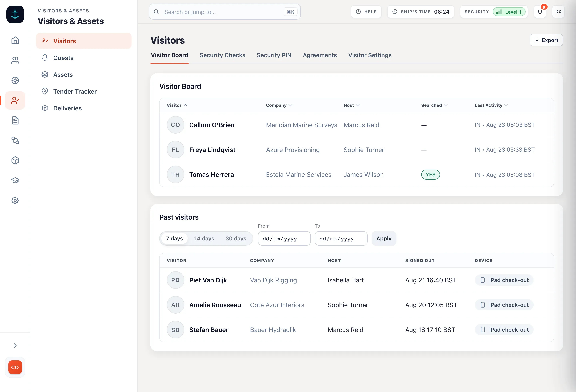This screenshot has width=576, height=392.
Task: Open notifications bell with 8 badge
Action: 540,12
